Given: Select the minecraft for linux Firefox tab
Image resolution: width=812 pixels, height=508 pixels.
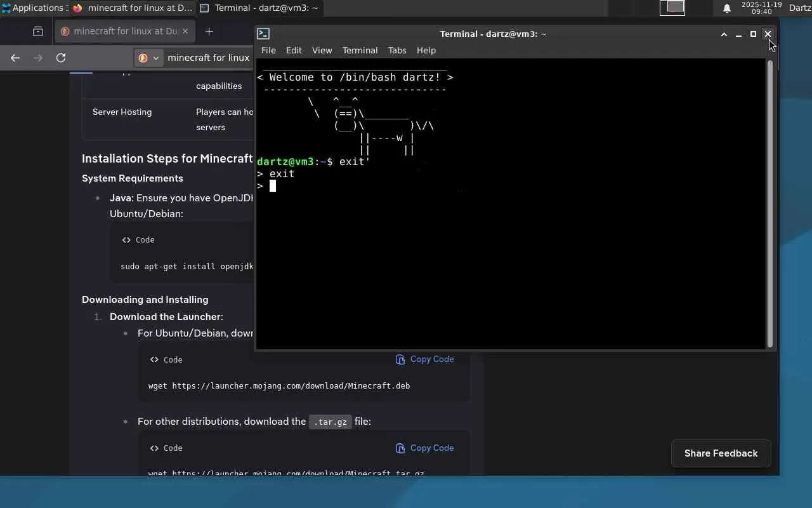Looking at the screenshot, I should point(124,31).
